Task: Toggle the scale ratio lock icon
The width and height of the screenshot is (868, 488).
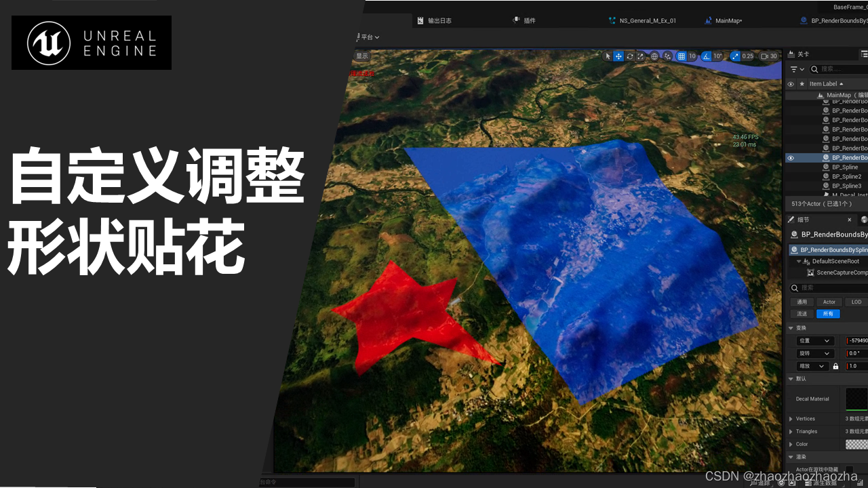Action: point(835,366)
